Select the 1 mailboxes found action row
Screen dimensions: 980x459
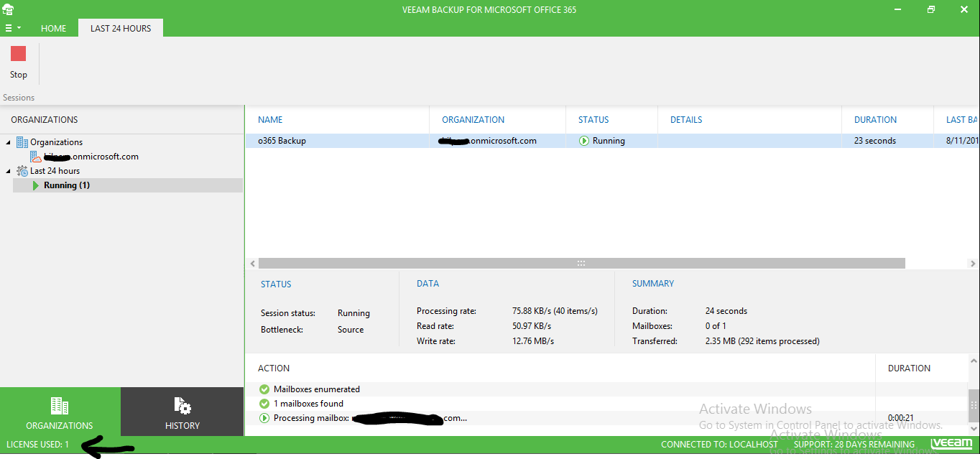607,404
